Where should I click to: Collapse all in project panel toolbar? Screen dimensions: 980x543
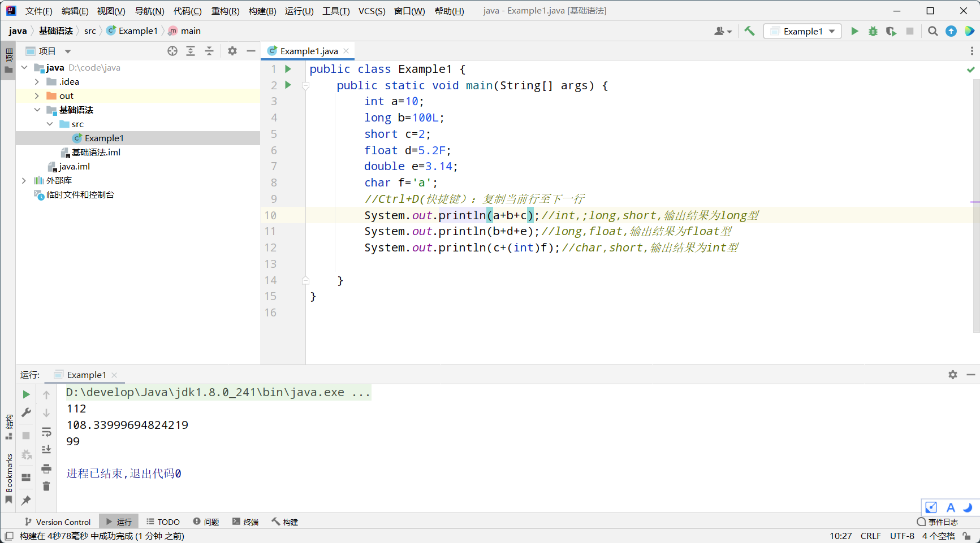click(209, 51)
